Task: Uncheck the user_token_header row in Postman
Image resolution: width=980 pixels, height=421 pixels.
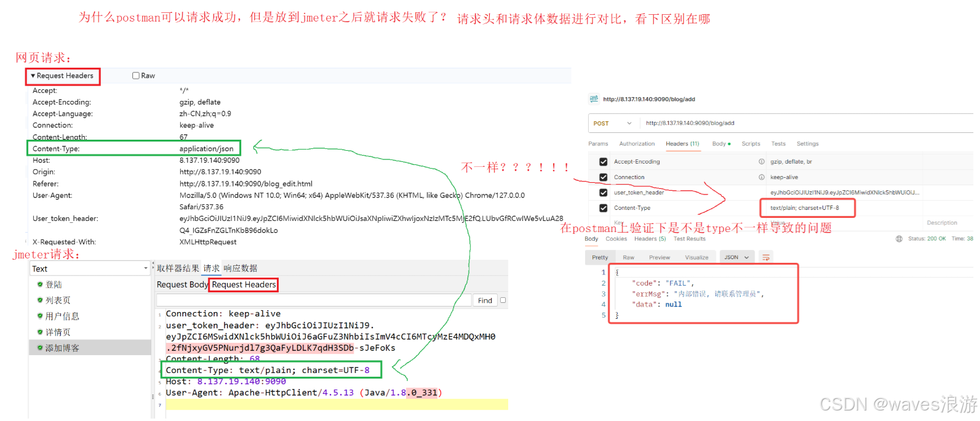Action: (604, 193)
